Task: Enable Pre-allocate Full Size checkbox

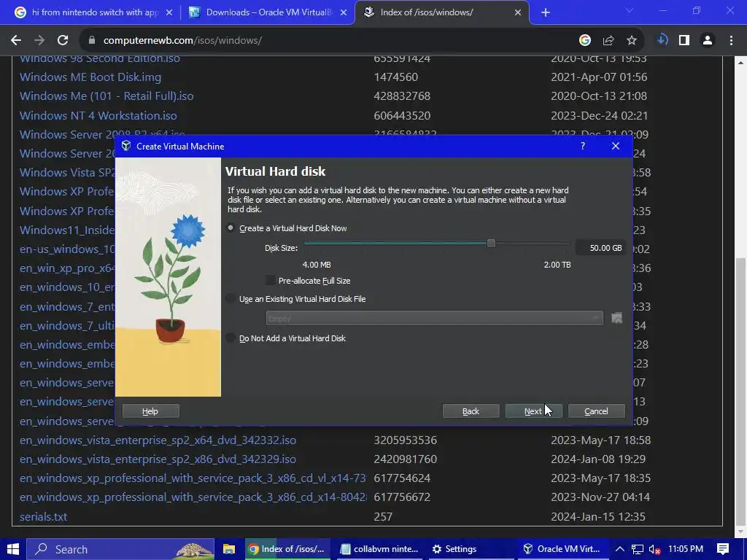Action: [270, 281]
